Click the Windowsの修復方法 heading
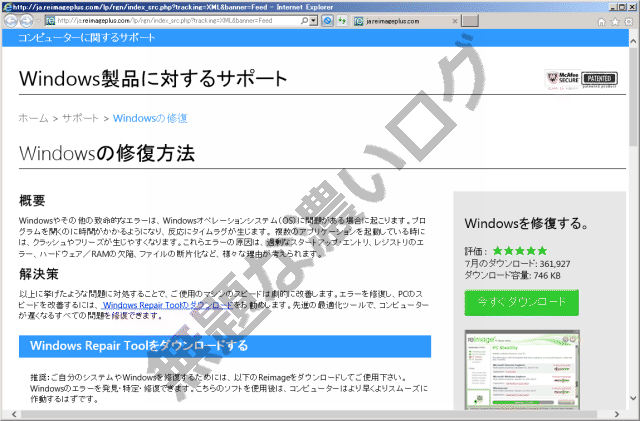 (x=107, y=154)
